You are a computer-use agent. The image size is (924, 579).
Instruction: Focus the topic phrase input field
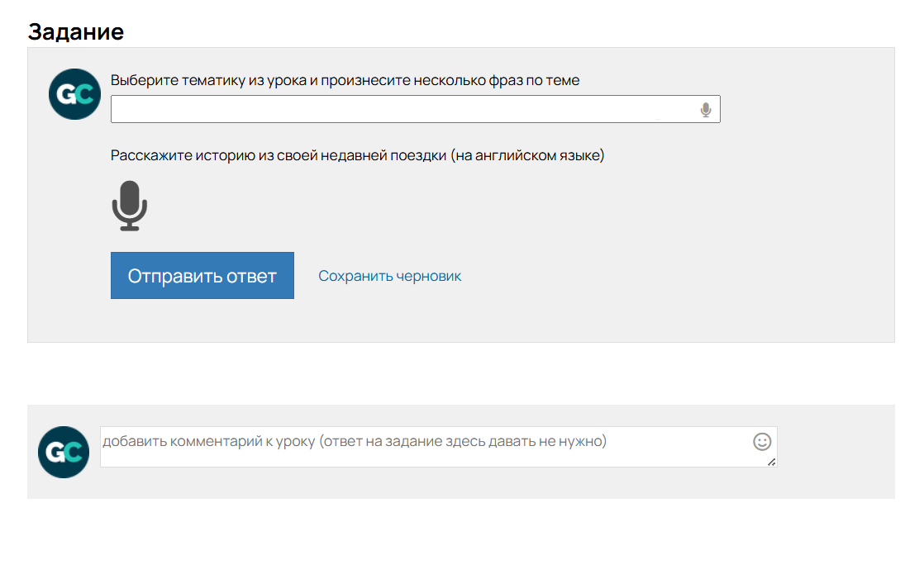click(x=397, y=110)
